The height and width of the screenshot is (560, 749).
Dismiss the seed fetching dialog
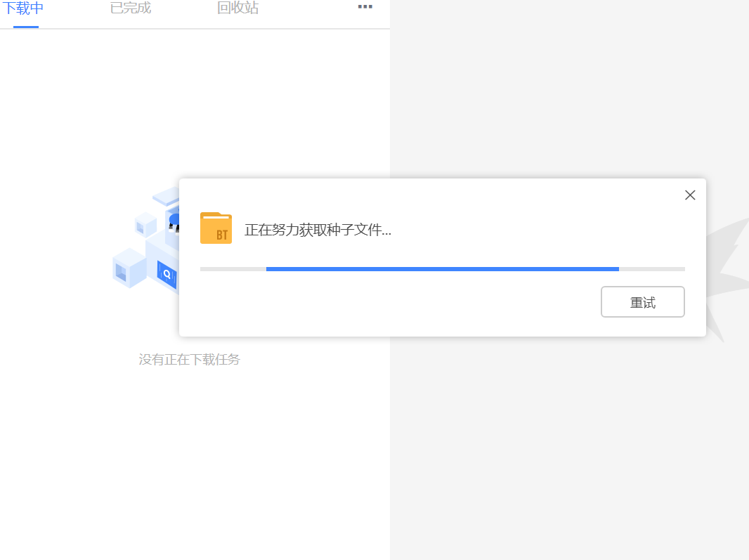(x=689, y=195)
